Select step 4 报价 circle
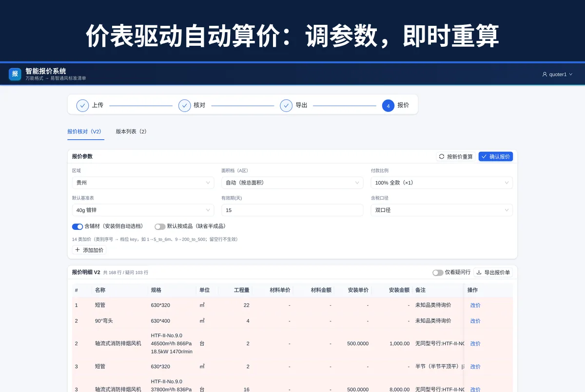 [x=388, y=105]
